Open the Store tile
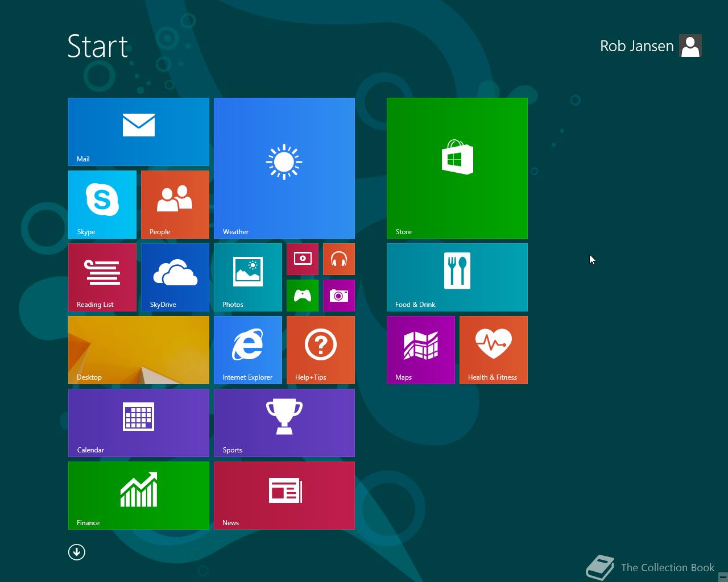The width and height of the screenshot is (728, 582). pos(457,168)
